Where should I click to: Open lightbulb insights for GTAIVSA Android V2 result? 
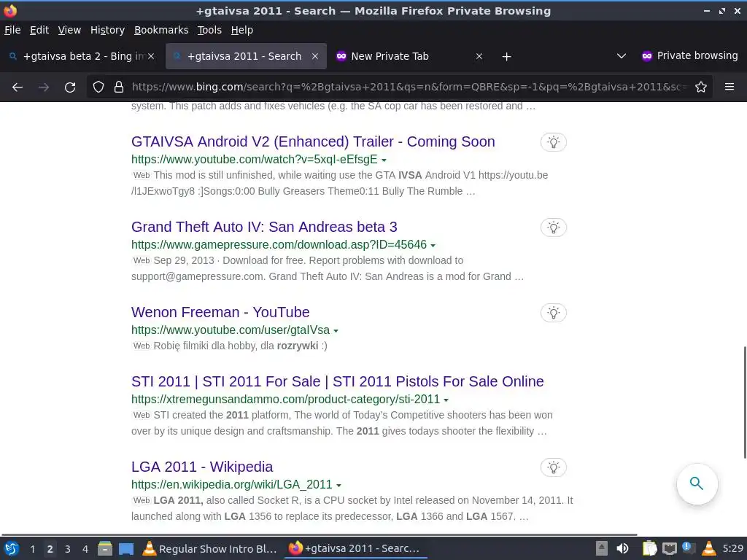pyautogui.click(x=553, y=142)
